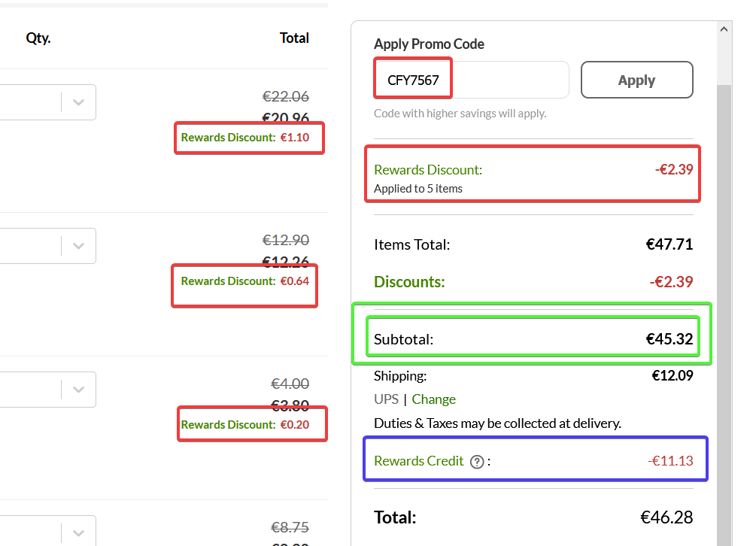The height and width of the screenshot is (546, 756).
Task: Click the Rewards Credit help question-mark icon
Action: [477, 462]
